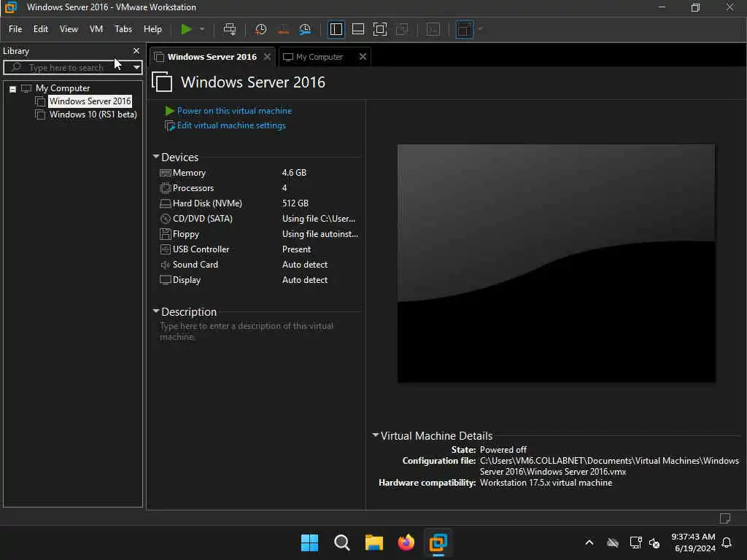Open the Help menu
Screen dimensions: 747x560
[152, 29]
